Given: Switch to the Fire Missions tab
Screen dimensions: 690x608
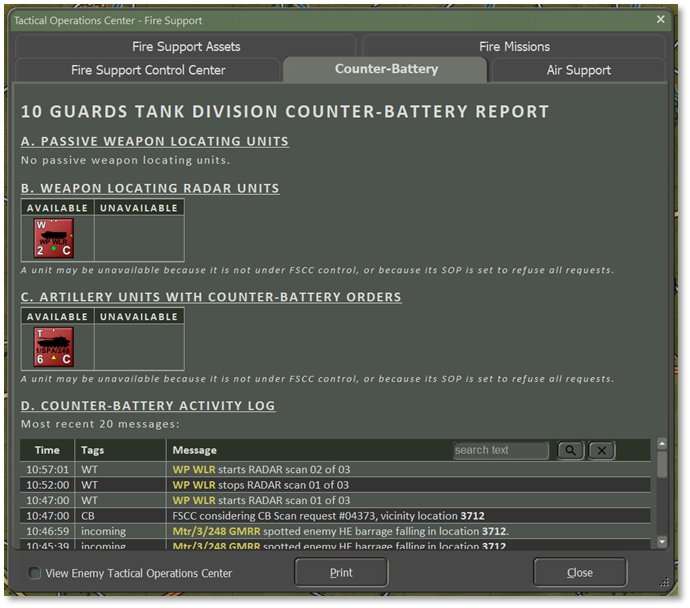Looking at the screenshot, I should (x=514, y=46).
